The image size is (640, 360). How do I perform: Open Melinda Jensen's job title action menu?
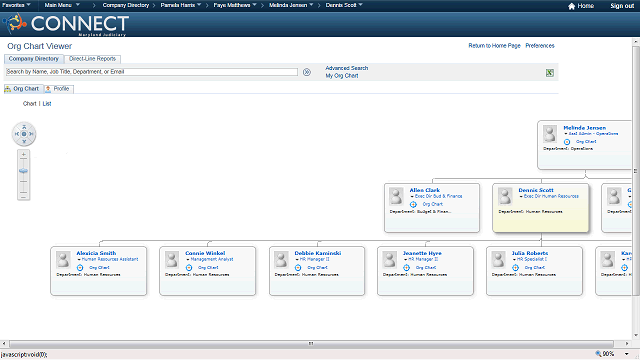coord(566,134)
